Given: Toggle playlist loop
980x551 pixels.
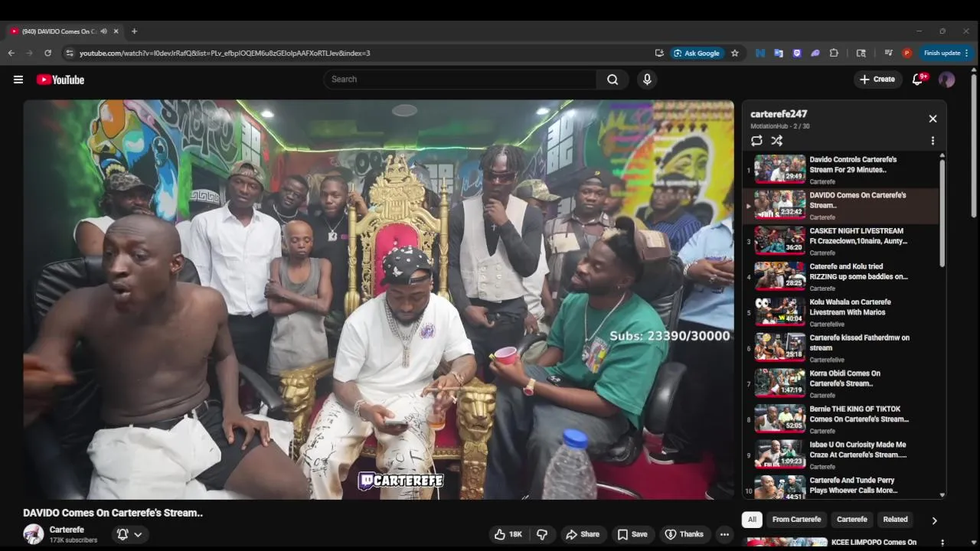Looking at the screenshot, I should 756,141.
